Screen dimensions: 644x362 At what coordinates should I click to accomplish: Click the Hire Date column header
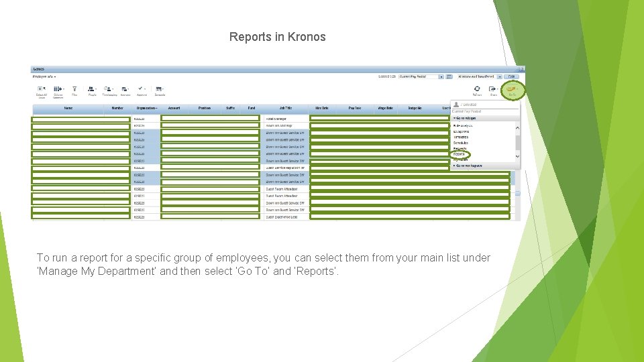[322, 109]
